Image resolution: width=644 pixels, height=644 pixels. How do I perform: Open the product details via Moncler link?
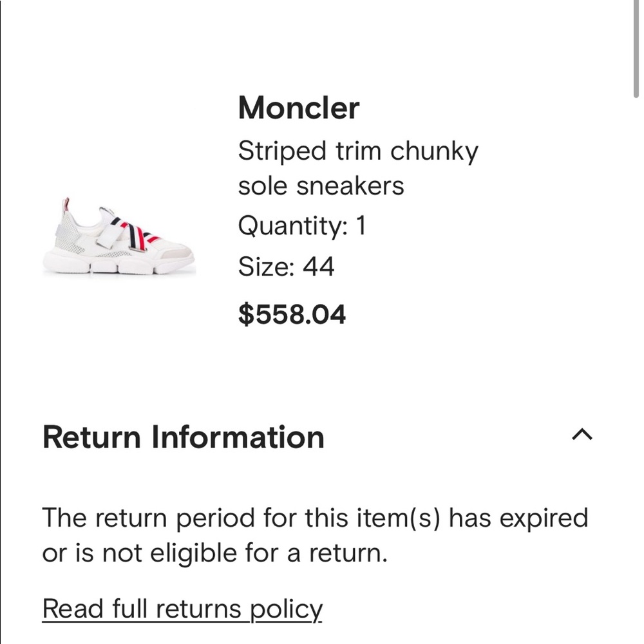pyautogui.click(x=299, y=108)
